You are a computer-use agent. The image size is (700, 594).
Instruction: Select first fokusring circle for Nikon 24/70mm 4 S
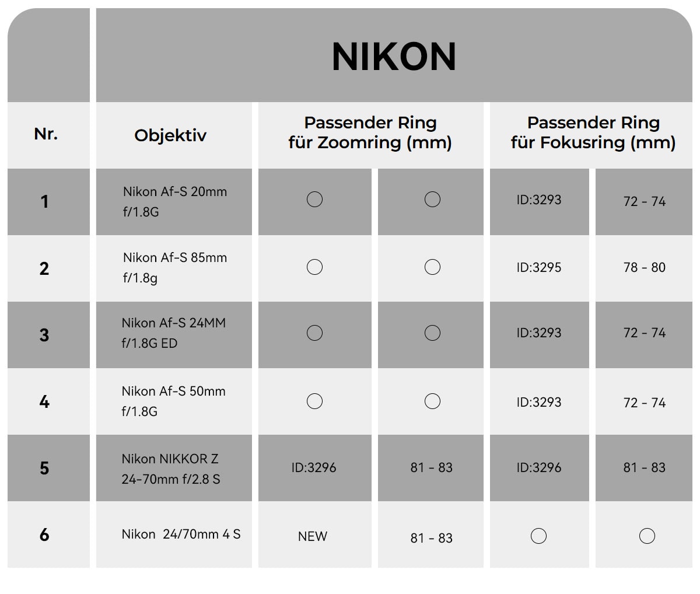click(x=539, y=536)
